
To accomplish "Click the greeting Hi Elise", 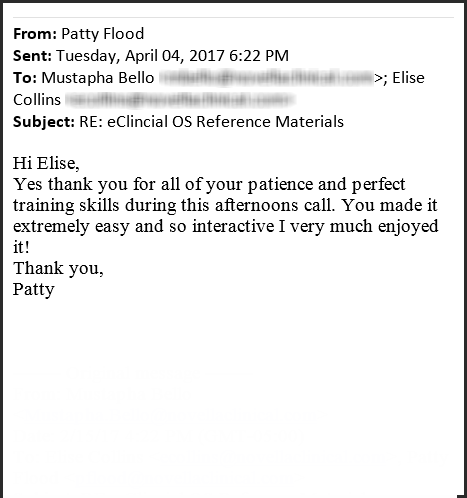I will pyautogui.click(x=46, y=163).
